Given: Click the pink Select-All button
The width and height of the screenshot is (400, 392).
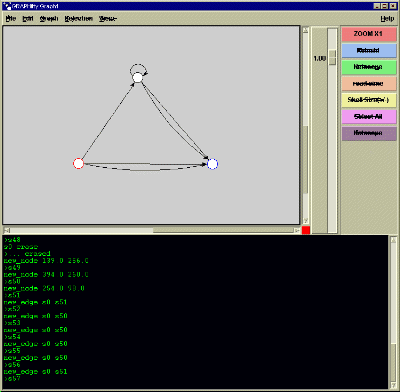Looking at the screenshot, I should pos(369,117).
